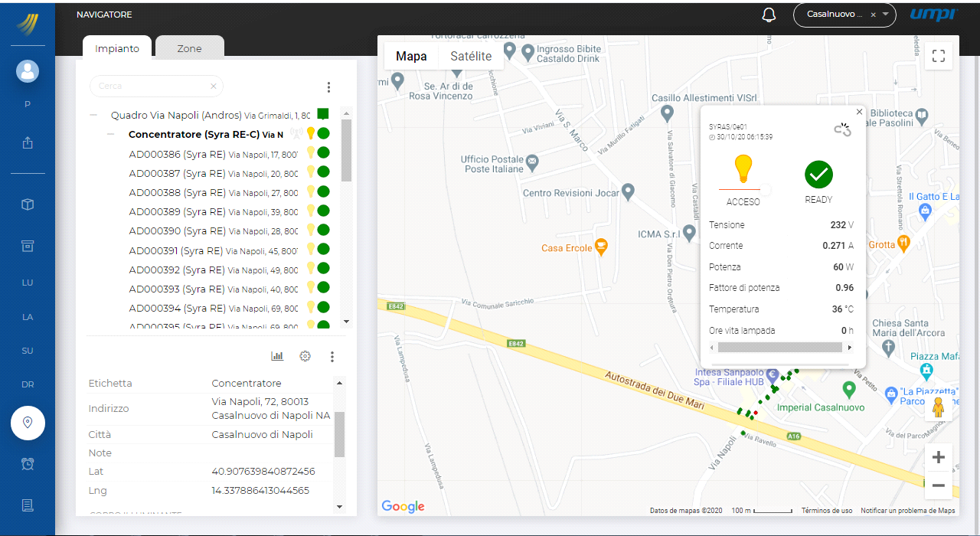This screenshot has height=536, width=980.
Task: Open the DR sidebar section
Action: click(28, 384)
